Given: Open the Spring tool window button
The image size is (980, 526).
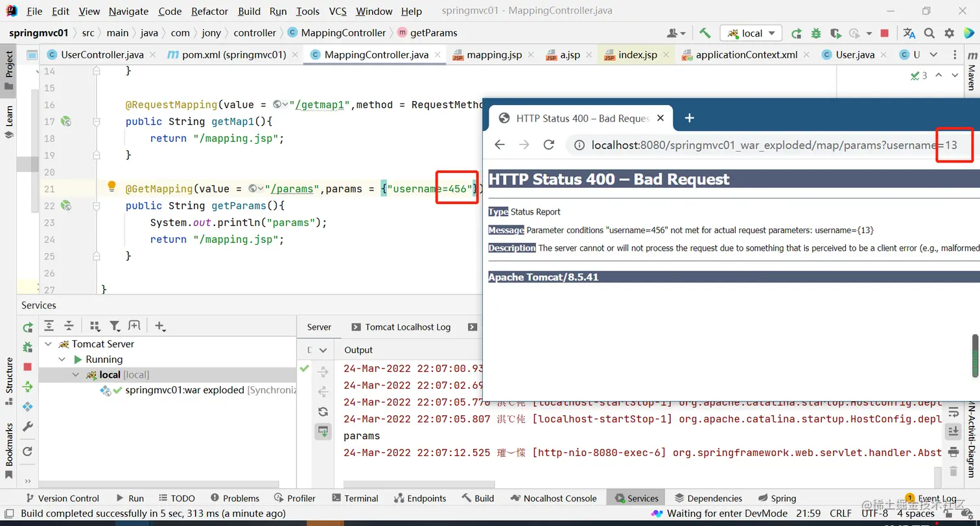Looking at the screenshot, I should tap(777, 498).
